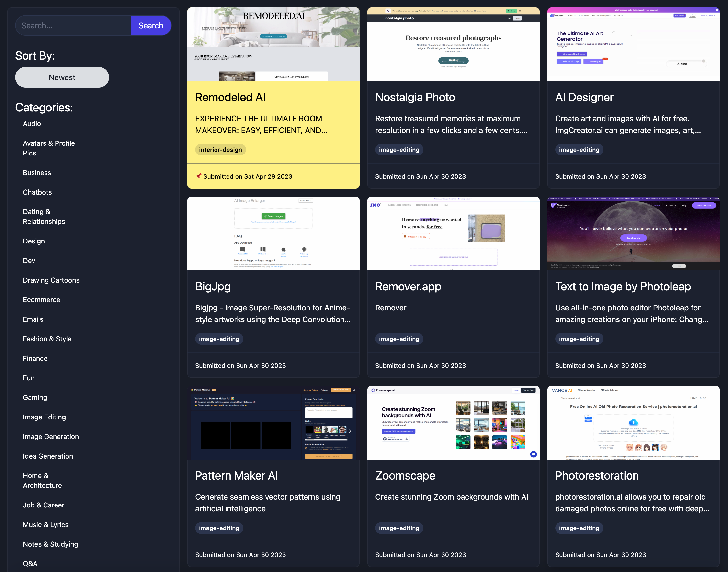Select the Image Editing category
Screen dimensions: 728x572
[44, 417]
